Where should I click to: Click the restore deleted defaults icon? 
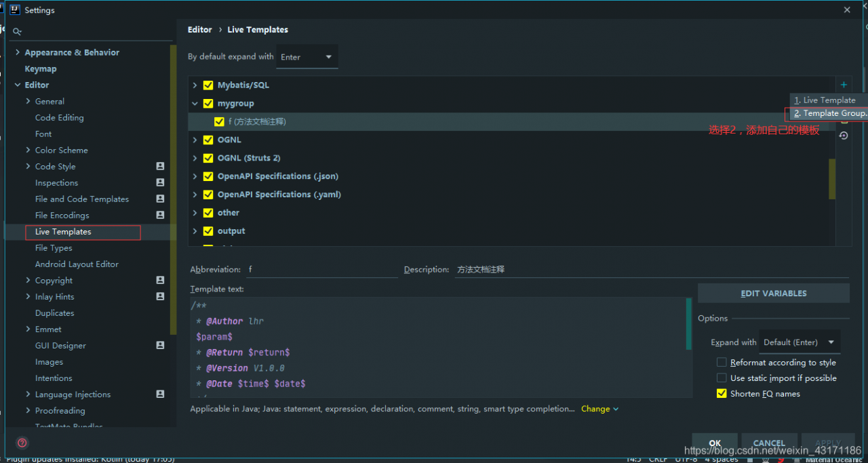click(x=844, y=135)
